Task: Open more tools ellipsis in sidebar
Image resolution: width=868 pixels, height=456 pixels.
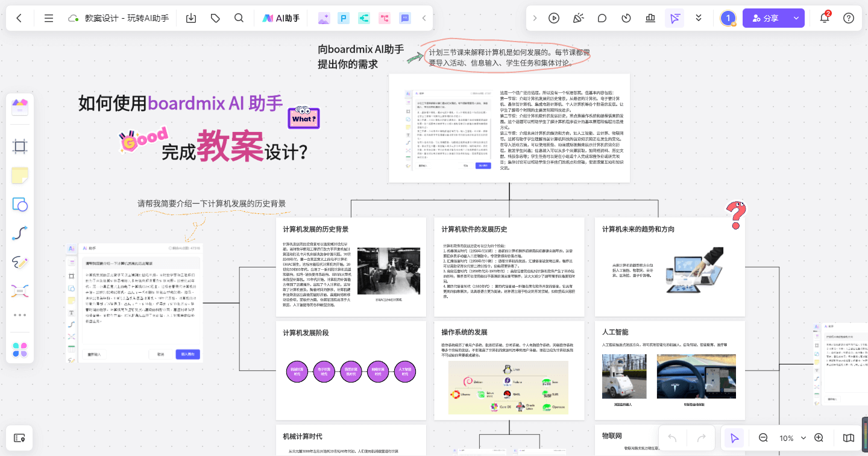Action: pos(20,315)
